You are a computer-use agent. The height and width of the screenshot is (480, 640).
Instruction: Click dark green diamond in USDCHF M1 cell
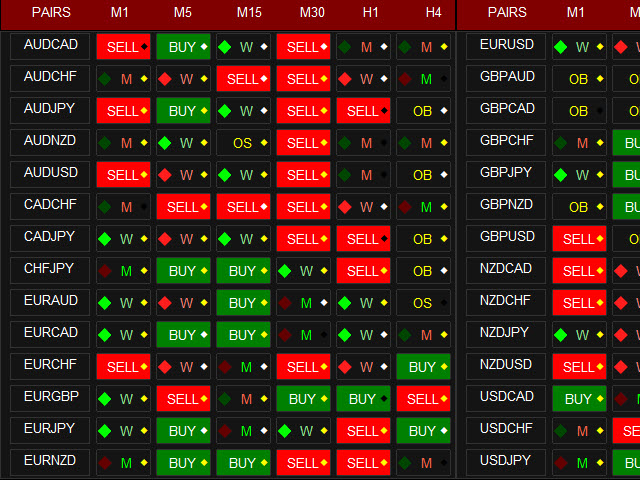pyautogui.click(x=560, y=431)
